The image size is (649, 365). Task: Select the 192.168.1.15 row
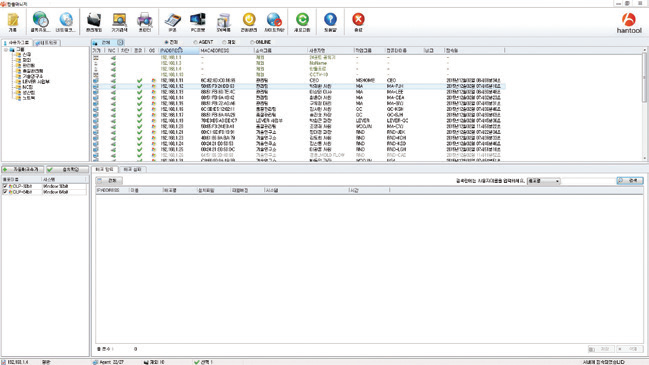pos(298,103)
